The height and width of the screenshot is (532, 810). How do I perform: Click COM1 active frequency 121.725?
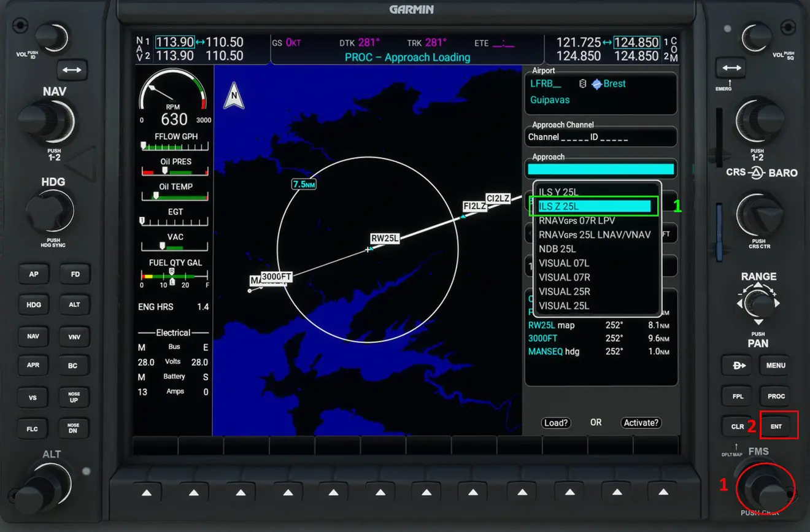[579, 42]
